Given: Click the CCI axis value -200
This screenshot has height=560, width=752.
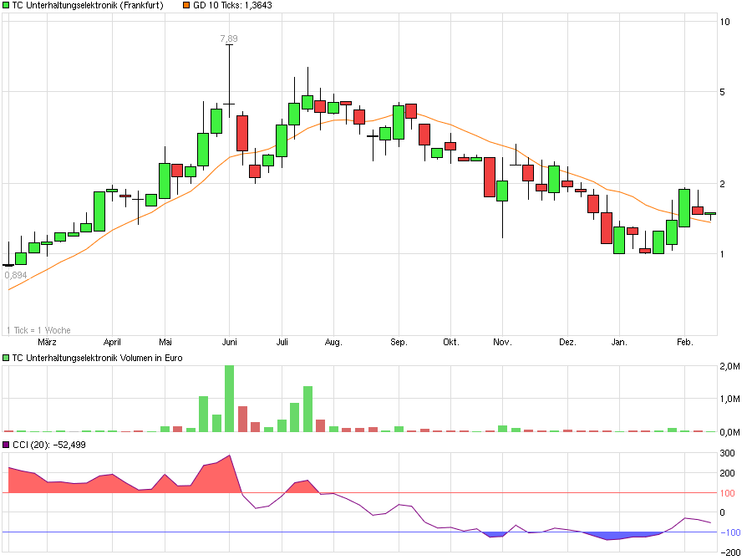Looking at the screenshot, I should 729,552.
